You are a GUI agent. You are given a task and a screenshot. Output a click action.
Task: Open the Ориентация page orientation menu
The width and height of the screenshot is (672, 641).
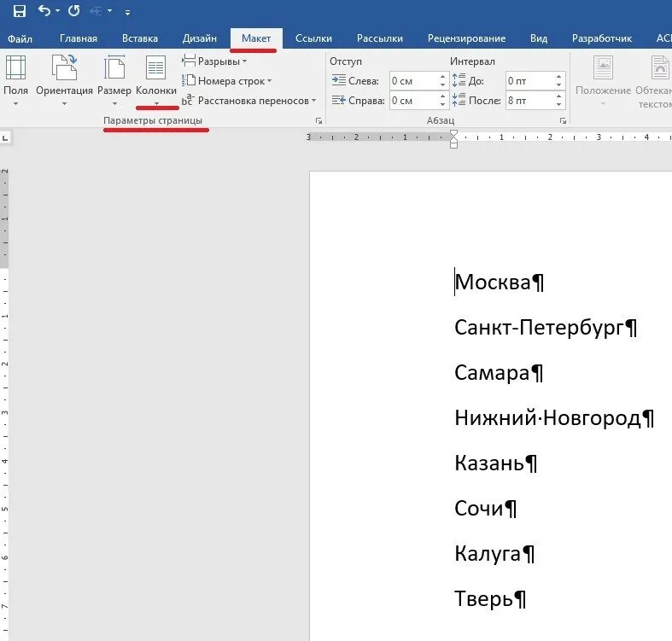[64, 80]
